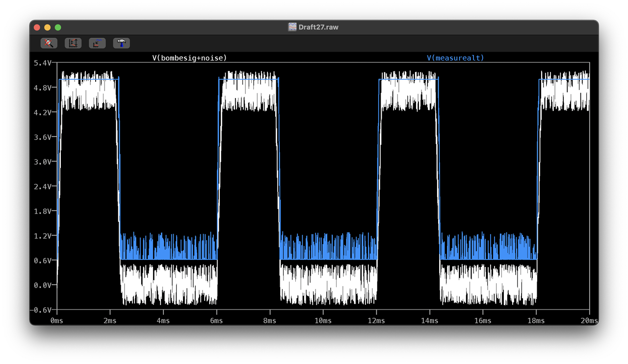
Task: Click the Draft27.raw window title text
Action: click(x=318, y=27)
